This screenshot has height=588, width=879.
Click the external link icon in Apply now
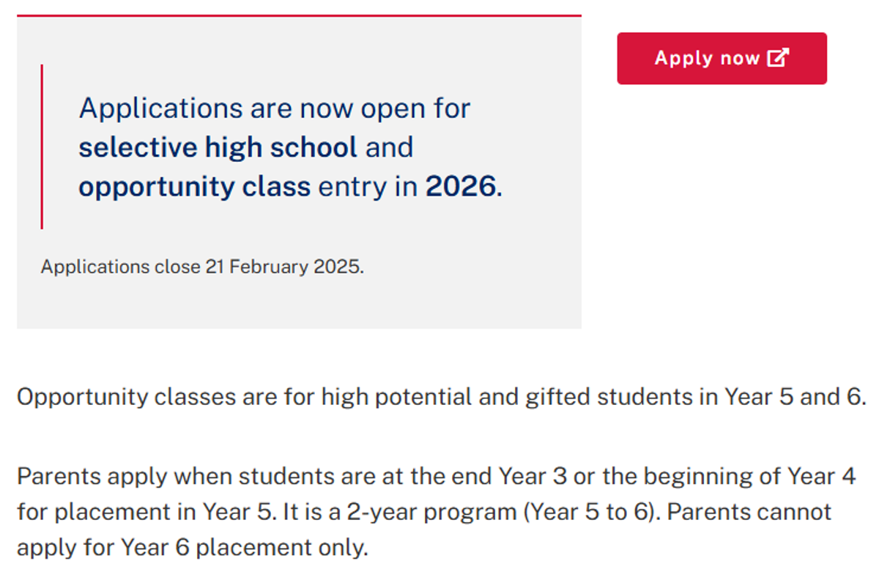[778, 58]
